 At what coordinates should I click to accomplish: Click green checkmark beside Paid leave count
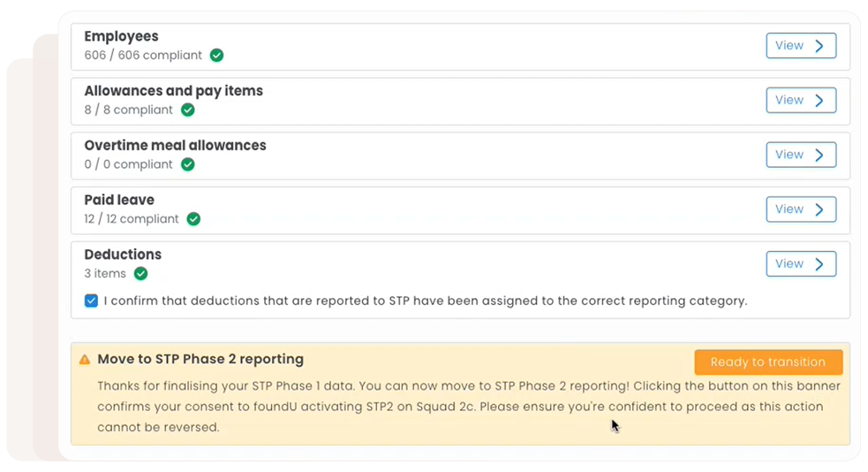(x=193, y=219)
